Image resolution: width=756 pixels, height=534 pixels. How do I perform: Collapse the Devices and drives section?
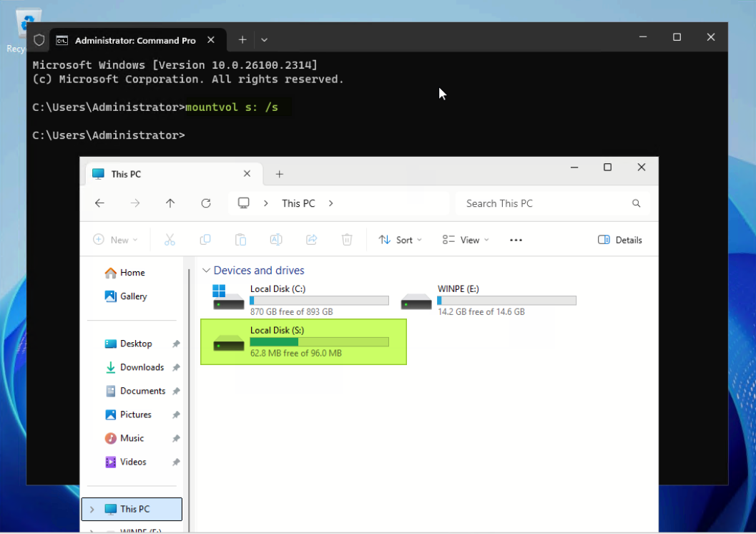(x=207, y=270)
